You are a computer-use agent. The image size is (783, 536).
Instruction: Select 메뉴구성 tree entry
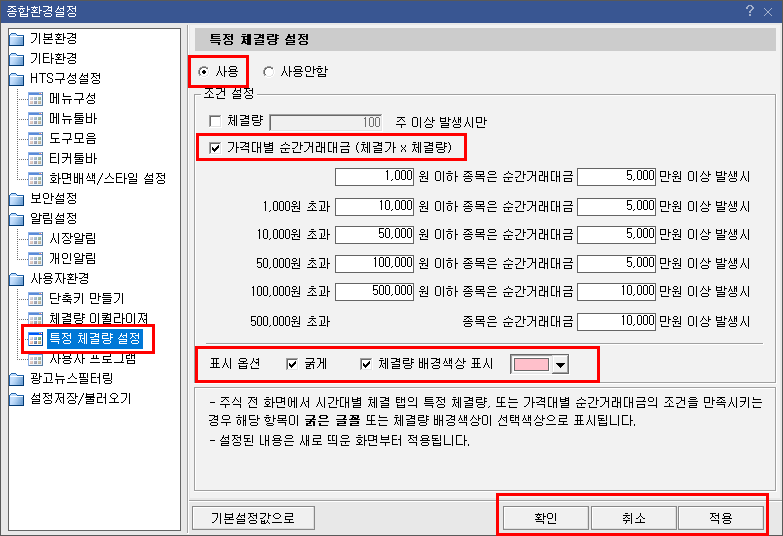coord(72,98)
